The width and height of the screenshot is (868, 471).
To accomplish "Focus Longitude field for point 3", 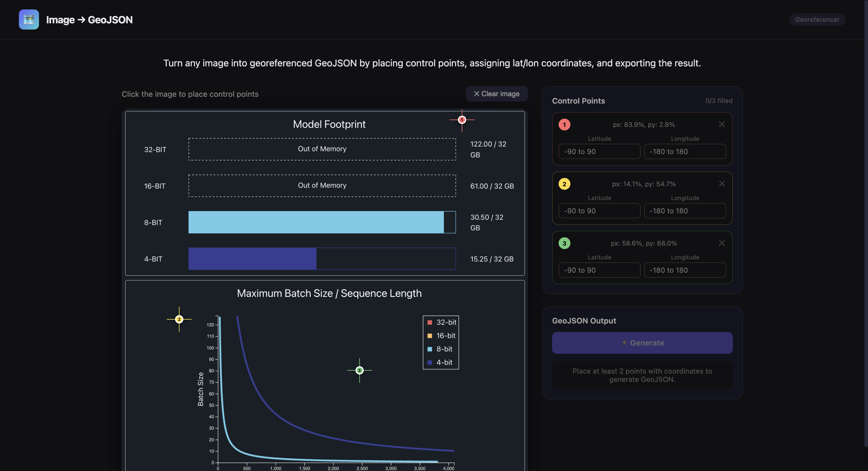I will pos(685,270).
